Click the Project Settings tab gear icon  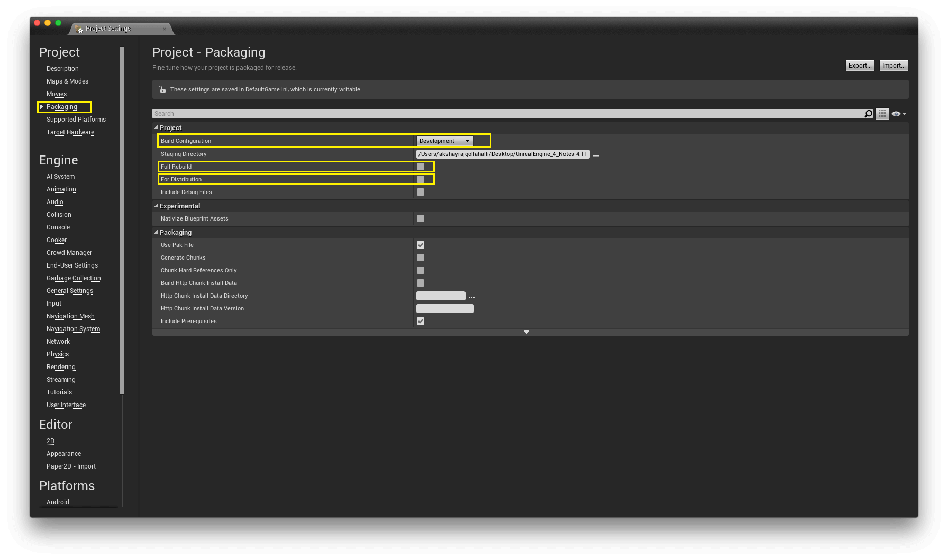click(78, 29)
